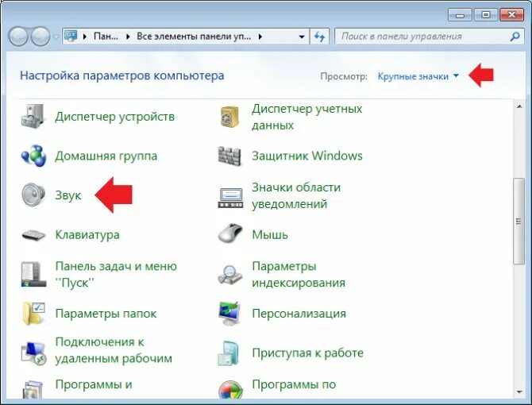Open the HomeGroup spheres icon
The height and width of the screenshot is (405, 532).
coord(33,156)
